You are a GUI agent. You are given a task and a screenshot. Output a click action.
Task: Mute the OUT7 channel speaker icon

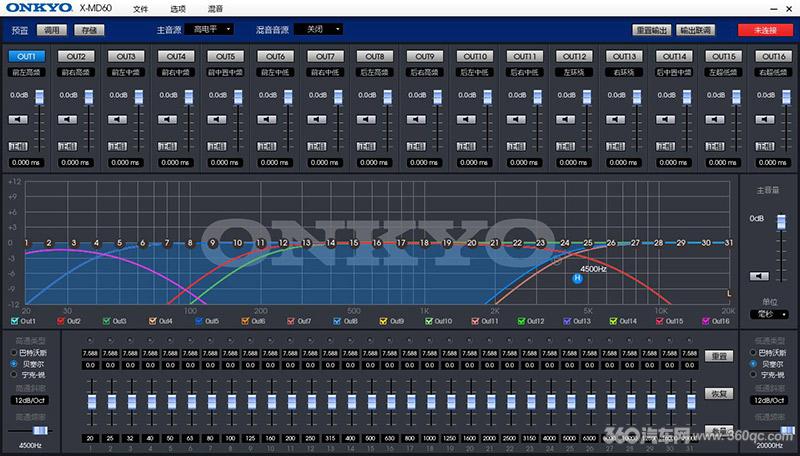[317, 119]
